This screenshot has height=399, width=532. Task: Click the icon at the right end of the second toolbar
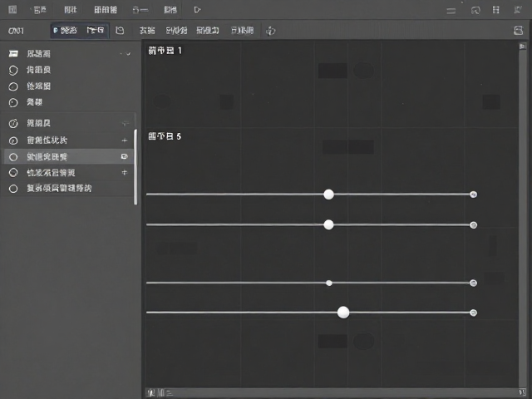click(518, 31)
